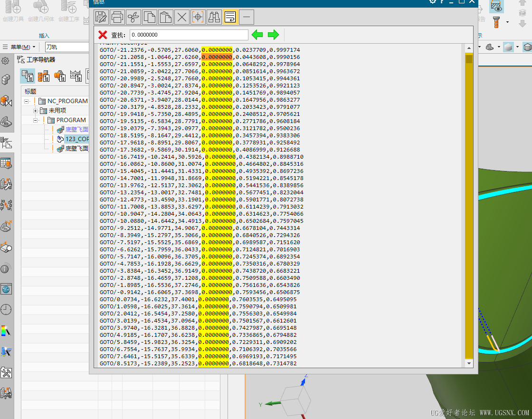Click the green next-find arrow
This screenshot has width=532, height=419.
click(x=273, y=34)
